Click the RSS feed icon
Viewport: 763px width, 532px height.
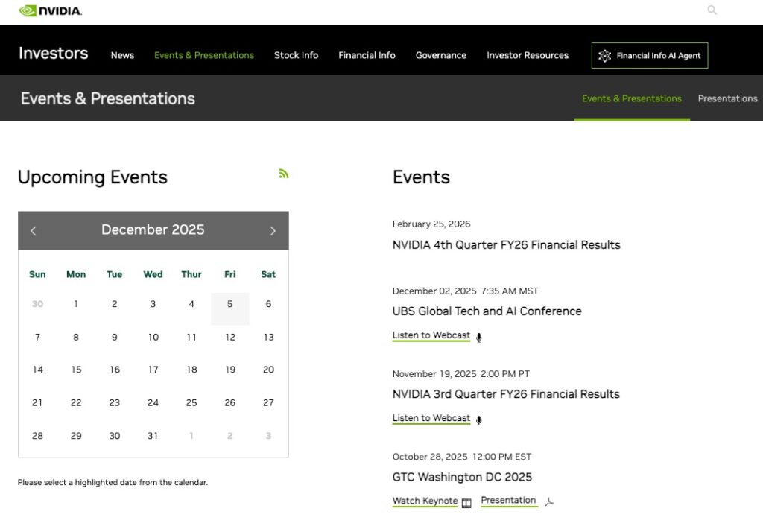point(283,174)
